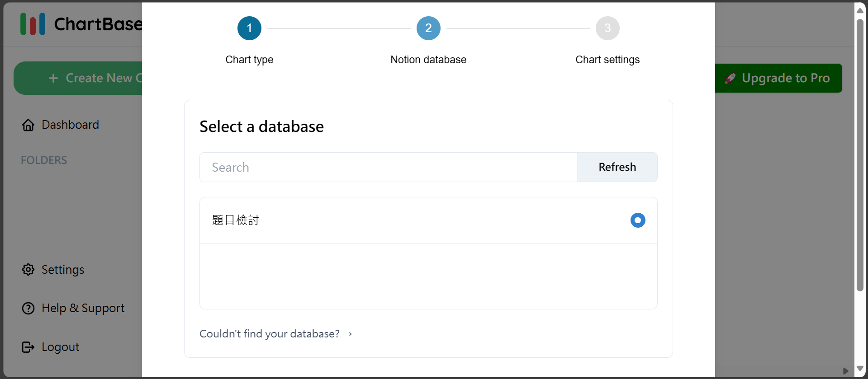Click the ChartBase logo icon
Image resolution: width=868 pixels, height=379 pixels.
tap(33, 24)
